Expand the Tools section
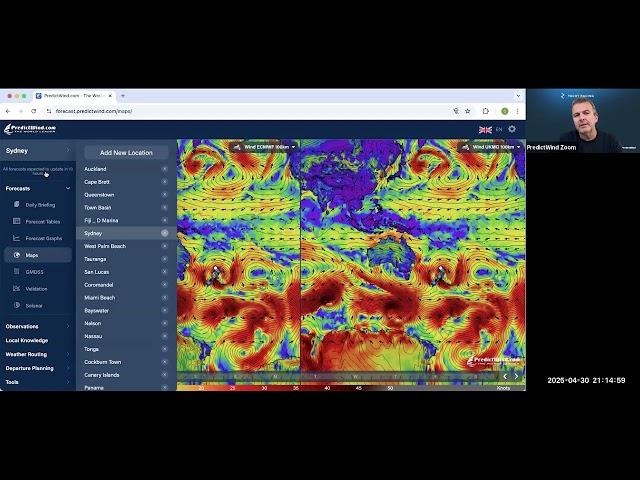Screen dimensions: 640x480 click(x=38, y=382)
